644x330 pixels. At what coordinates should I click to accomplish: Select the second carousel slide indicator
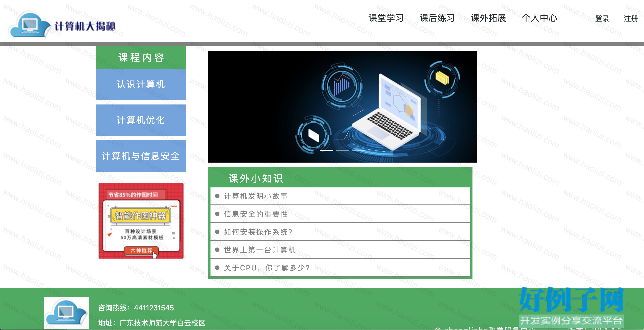(x=343, y=150)
